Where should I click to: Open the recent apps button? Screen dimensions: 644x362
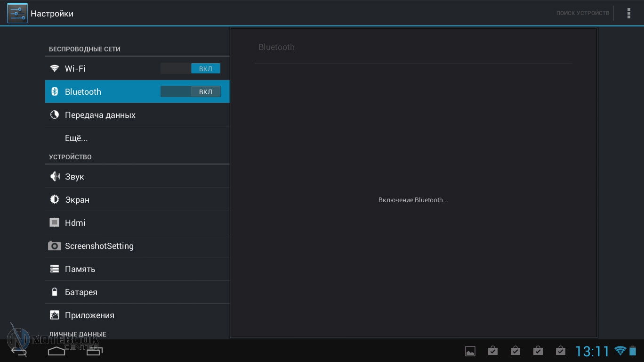(94, 351)
